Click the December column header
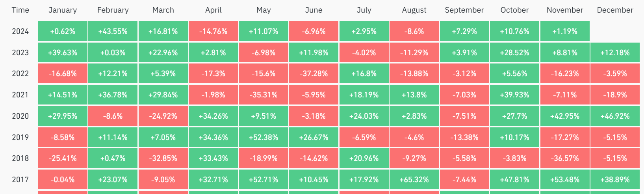This screenshot has height=194, width=644. 615,10
